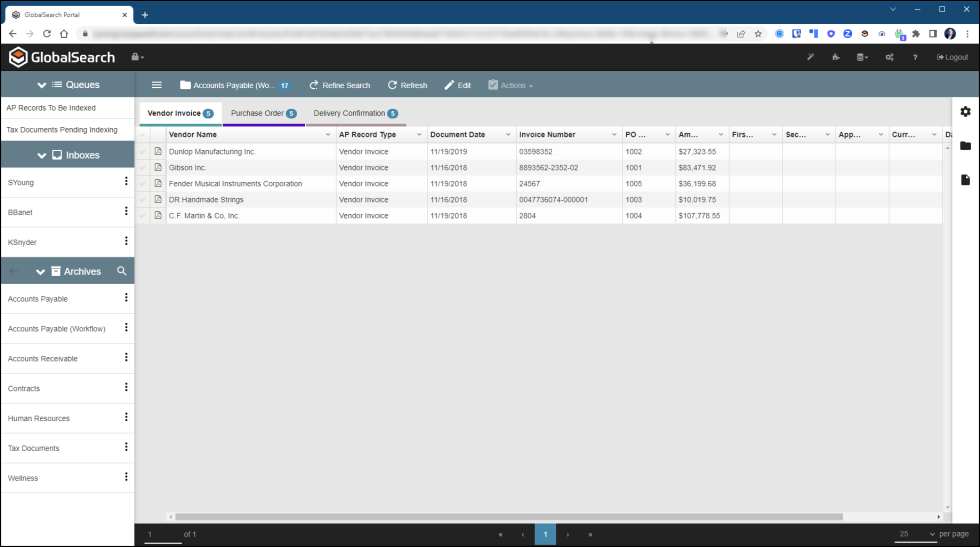Select checkbox for C.F. Martin row

click(x=142, y=215)
